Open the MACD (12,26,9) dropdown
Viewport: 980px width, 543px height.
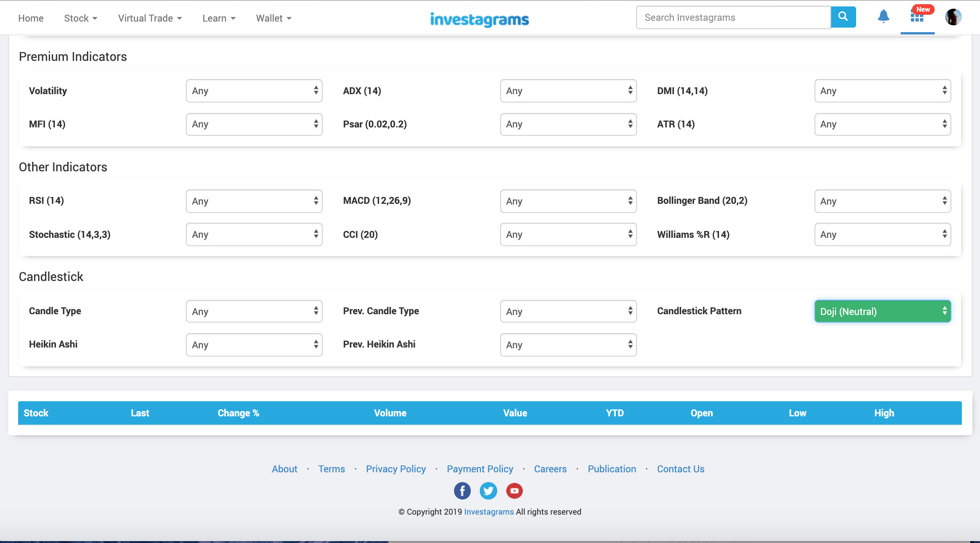(568, 201)
